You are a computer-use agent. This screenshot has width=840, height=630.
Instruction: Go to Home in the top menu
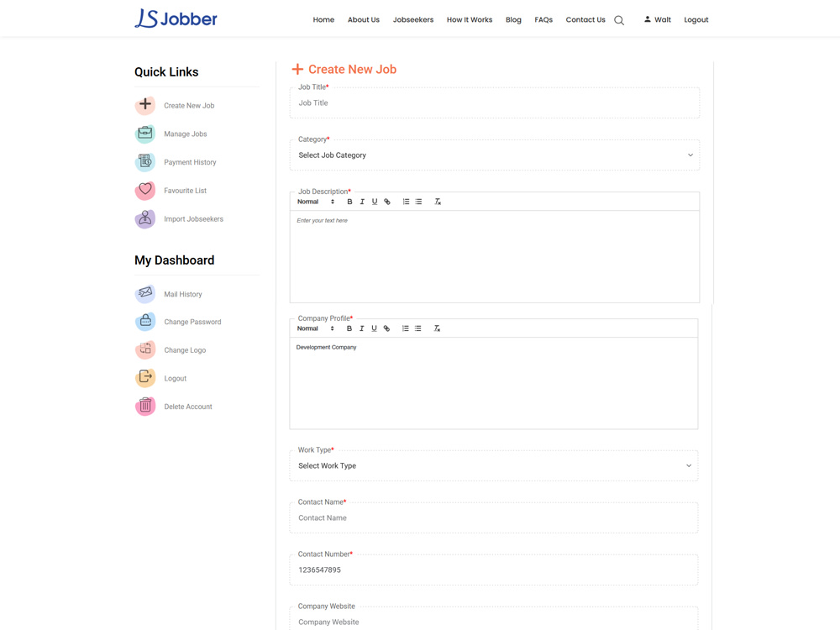pyautogui.click(x=323, y=20)
